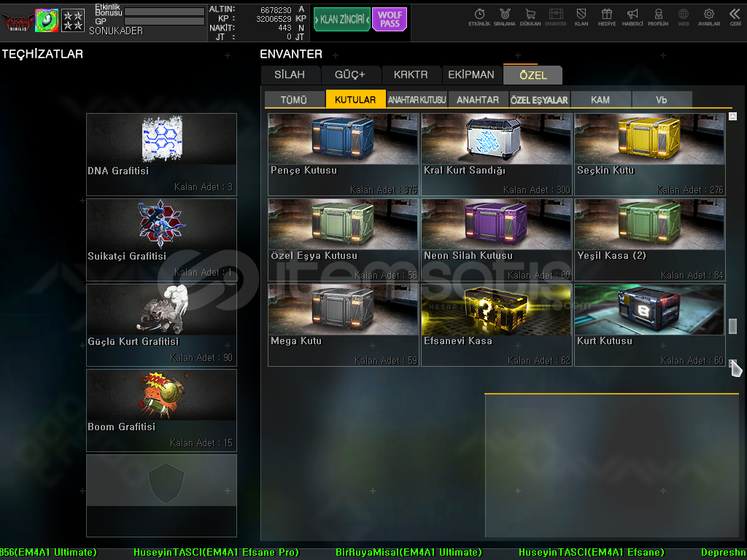The height and width of the screenshot is (560, 747).
Task: Go back with the Geri arrow
Action: click(x=735, y=17)
